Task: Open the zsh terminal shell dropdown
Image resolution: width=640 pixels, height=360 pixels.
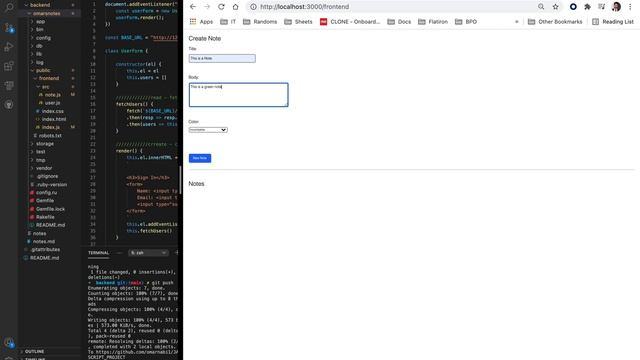Action: [x=148, y=253]
